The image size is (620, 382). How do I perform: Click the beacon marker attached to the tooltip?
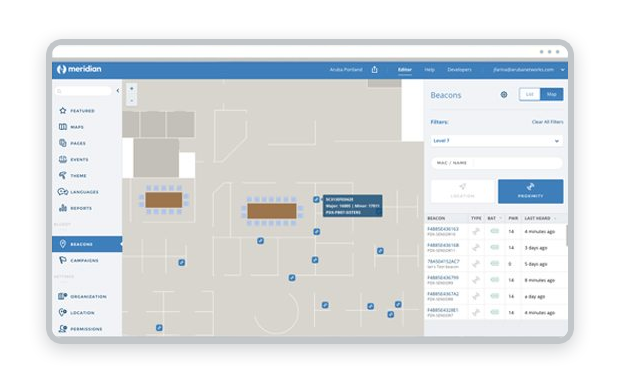(316, 200)
